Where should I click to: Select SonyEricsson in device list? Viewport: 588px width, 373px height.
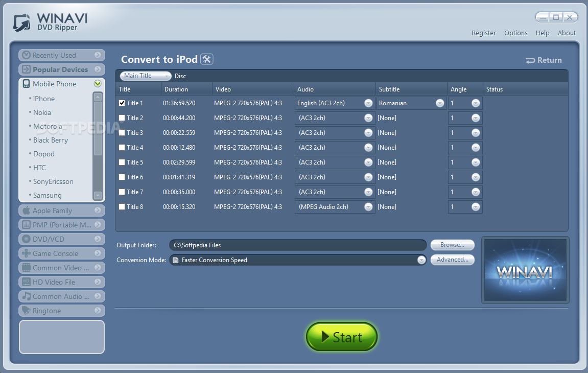tap(53, 181)
